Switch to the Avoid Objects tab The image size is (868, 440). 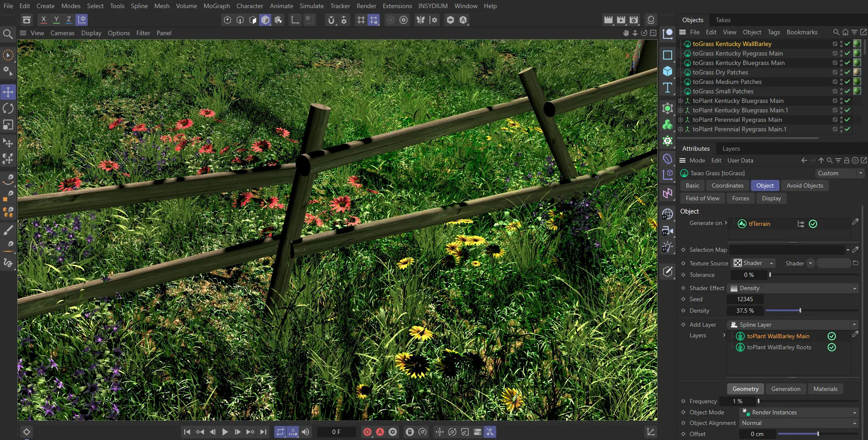[804, 185]
